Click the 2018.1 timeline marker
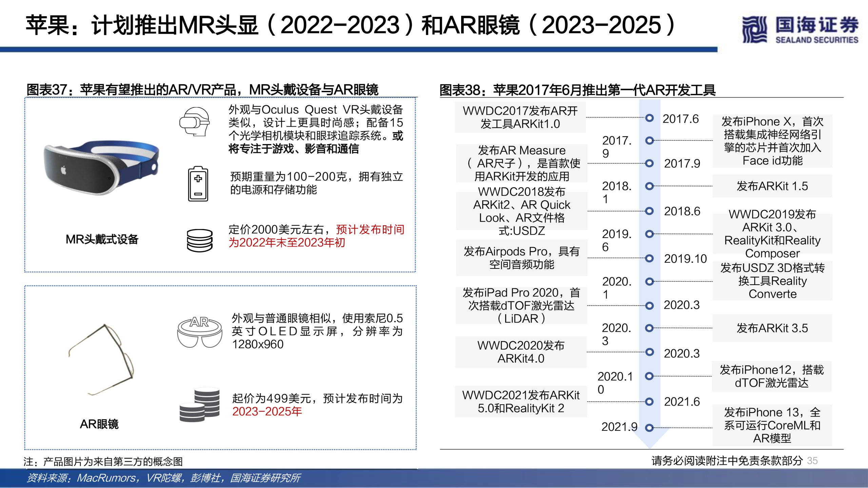 [x=649, y=186]
